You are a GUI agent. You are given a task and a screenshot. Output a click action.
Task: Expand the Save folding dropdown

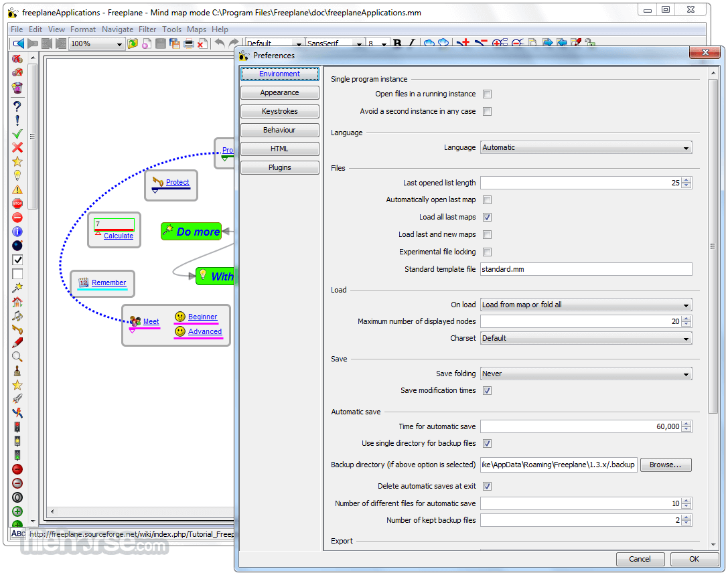(586, 374)
